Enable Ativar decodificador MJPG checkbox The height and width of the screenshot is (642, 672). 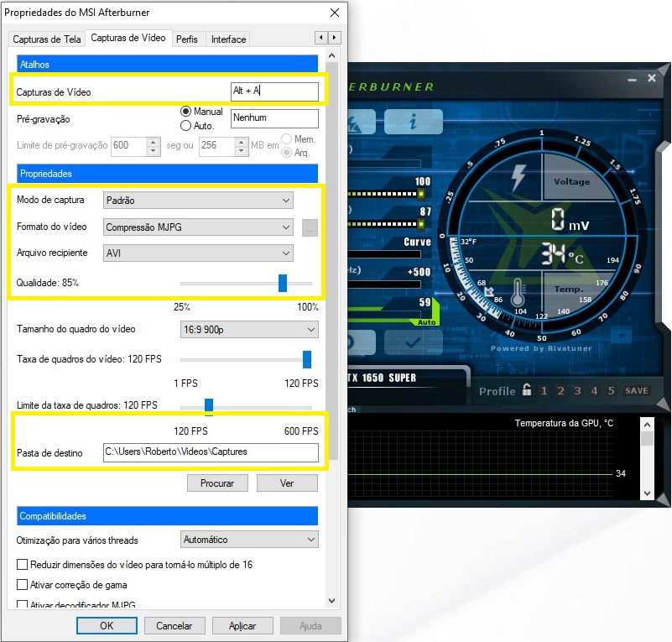coord(22,604)
